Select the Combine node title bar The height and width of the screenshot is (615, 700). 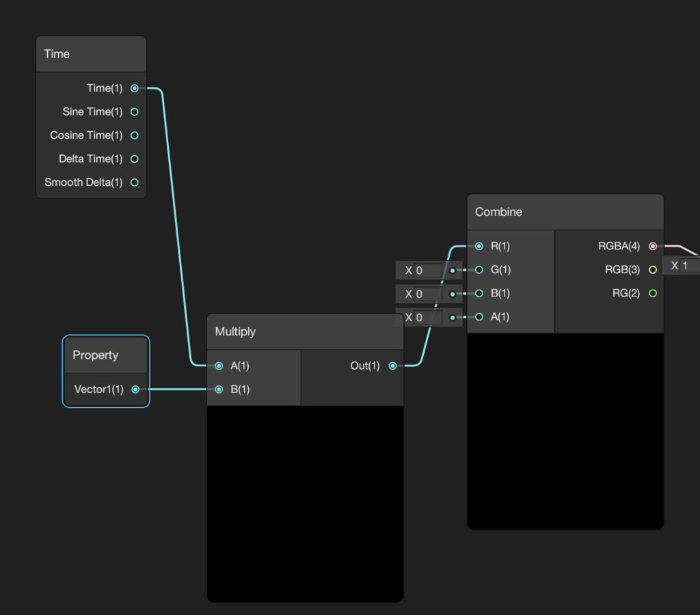pyautogui.click(x=565, y=212)
